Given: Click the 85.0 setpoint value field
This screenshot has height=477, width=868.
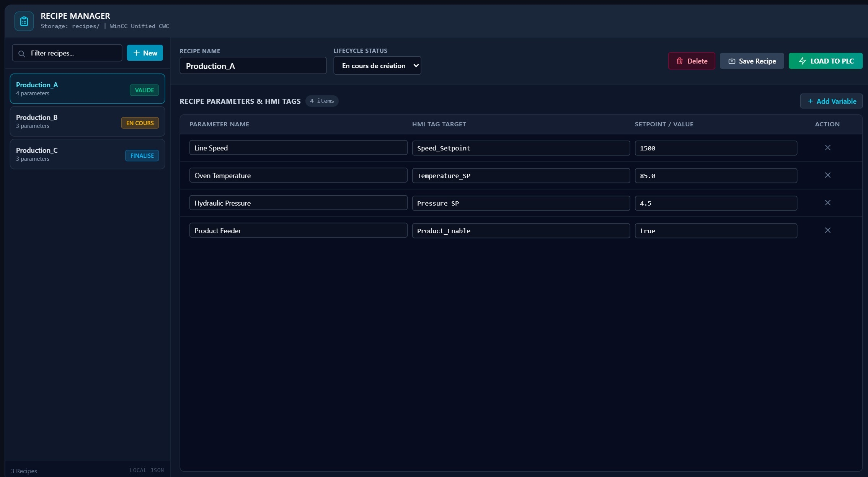Looking at the screenshot, I should 716,176.
